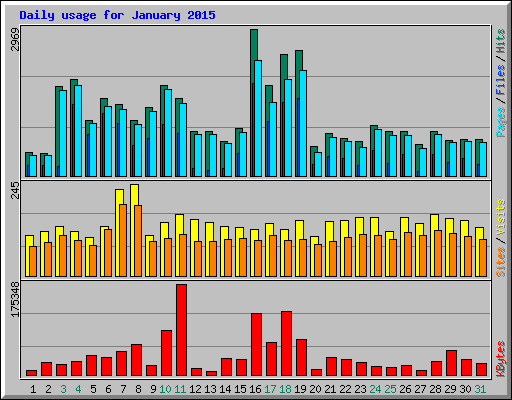This screenshot has width=512, height=400.
Task: Select the red KBytes bar for day 29
Action: (x=451, y=363)
